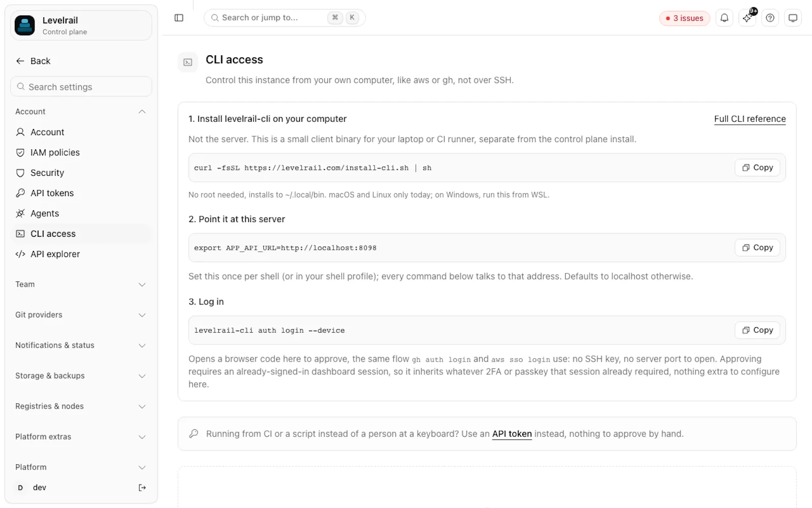Follow the API token link

[512, 434]
